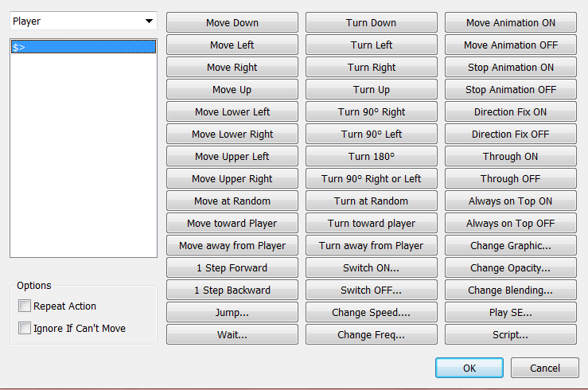Click the Cancel button

coord(544,368)
